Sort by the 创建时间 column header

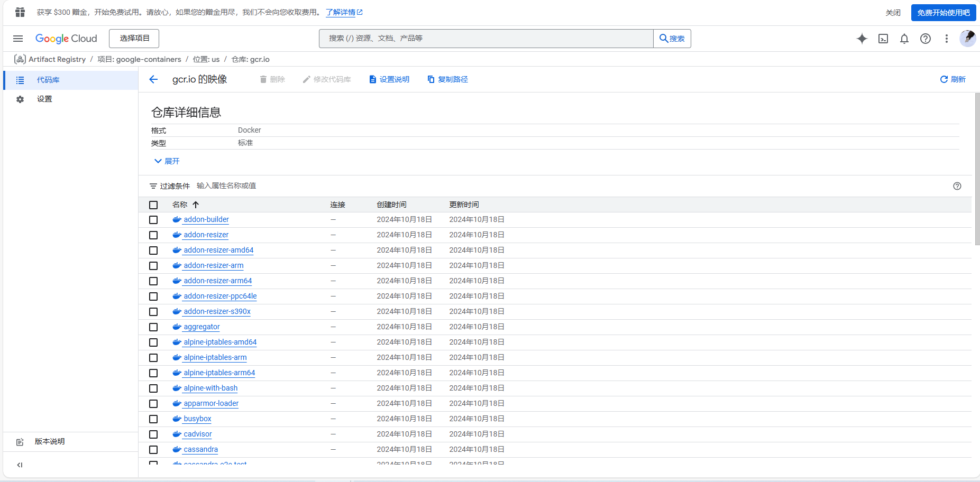coord(391,205)
